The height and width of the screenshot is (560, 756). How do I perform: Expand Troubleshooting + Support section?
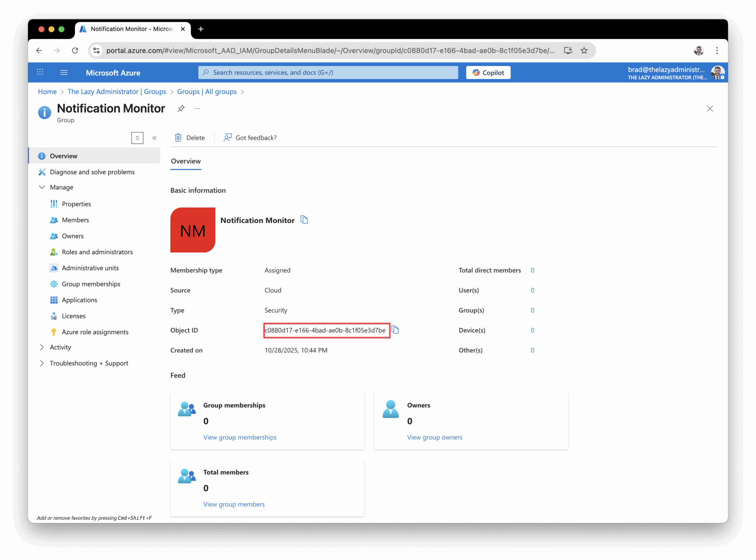click(42, 363)
